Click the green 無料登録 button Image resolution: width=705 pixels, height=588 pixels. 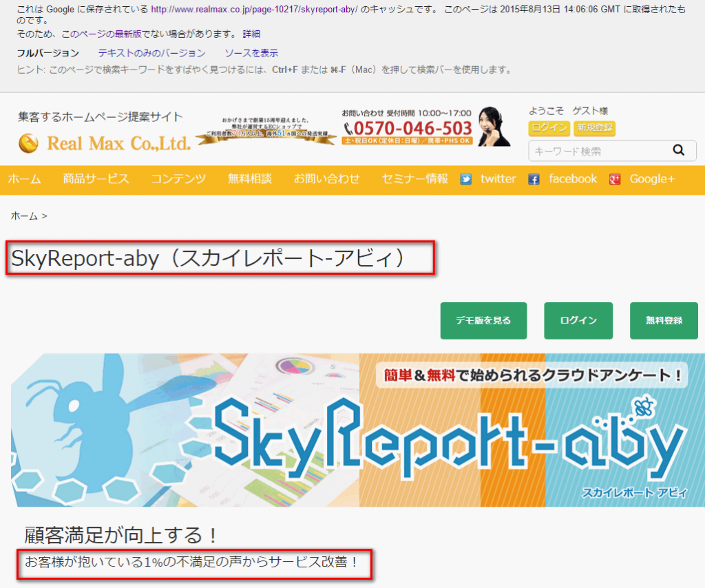(664, 321)
